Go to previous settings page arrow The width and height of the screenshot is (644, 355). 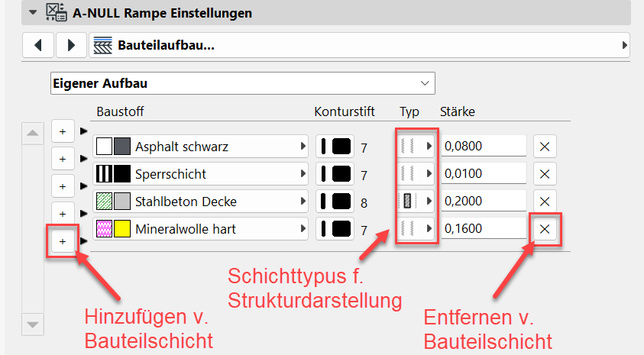point(38,45)
